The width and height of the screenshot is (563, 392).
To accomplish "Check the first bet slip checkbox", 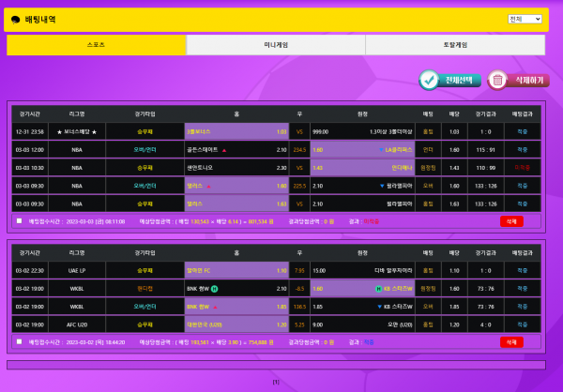I will 20,221.
